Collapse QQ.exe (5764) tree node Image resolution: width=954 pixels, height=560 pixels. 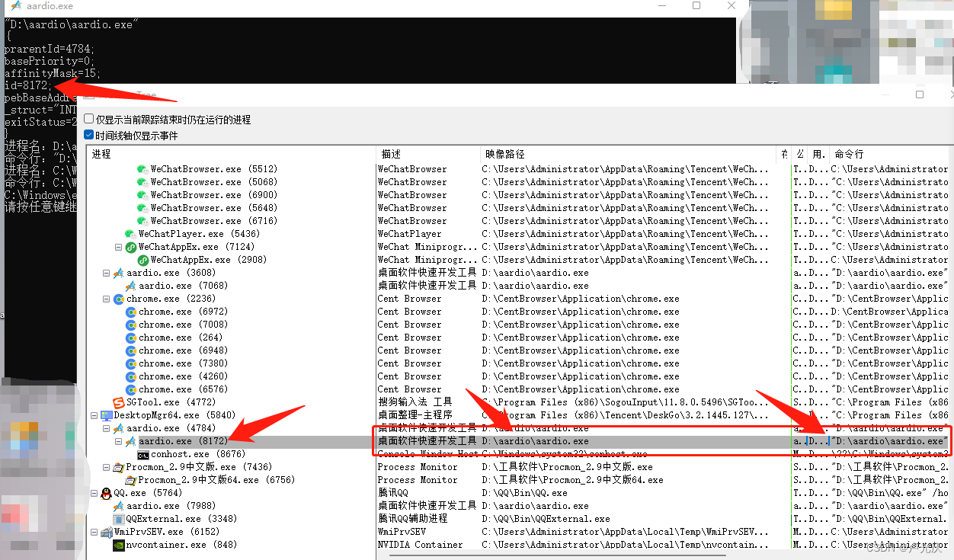(x=94, y=493)
